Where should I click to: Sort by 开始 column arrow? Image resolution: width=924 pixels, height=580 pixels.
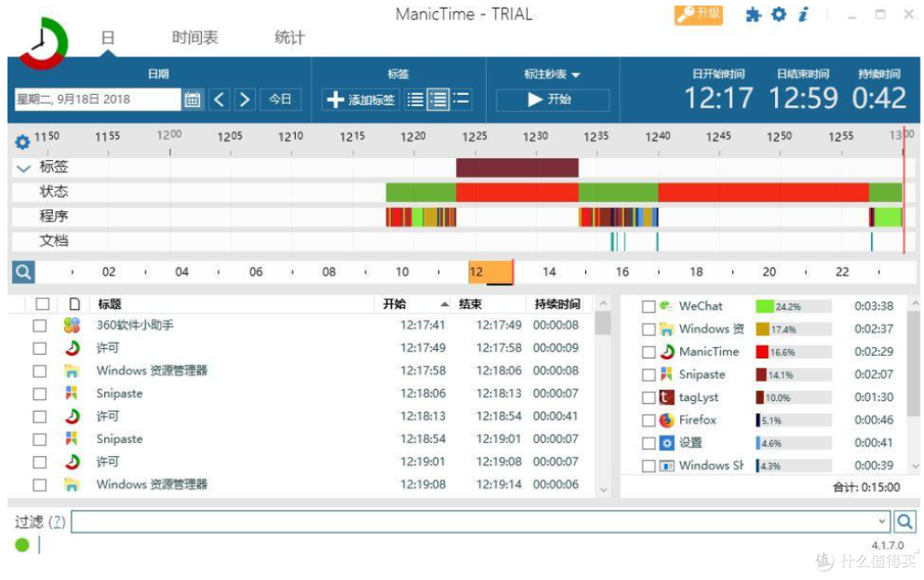coord(444,305)
